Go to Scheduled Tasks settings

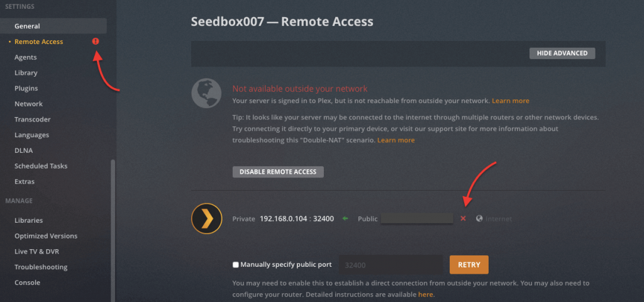point(41,166)
